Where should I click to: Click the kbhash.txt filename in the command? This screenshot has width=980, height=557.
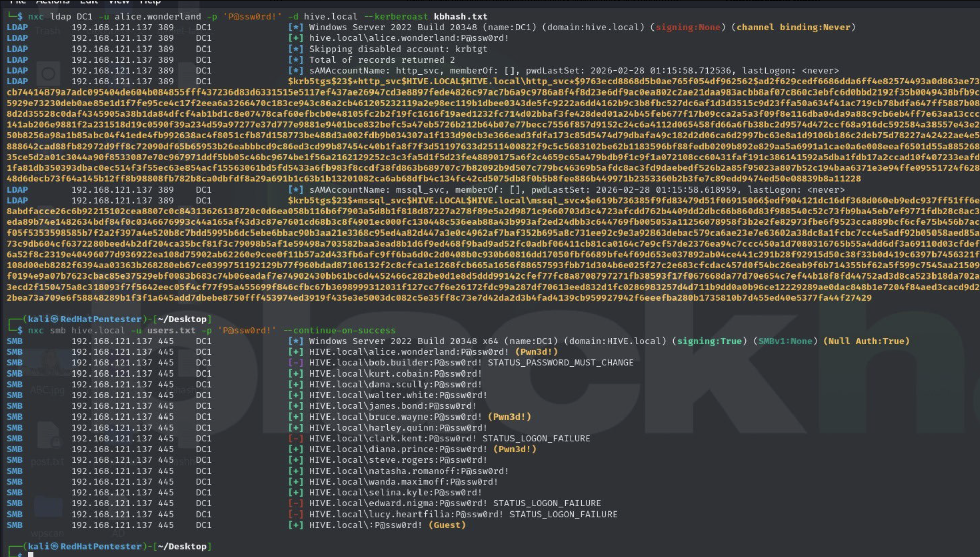(x=460, y=16)
